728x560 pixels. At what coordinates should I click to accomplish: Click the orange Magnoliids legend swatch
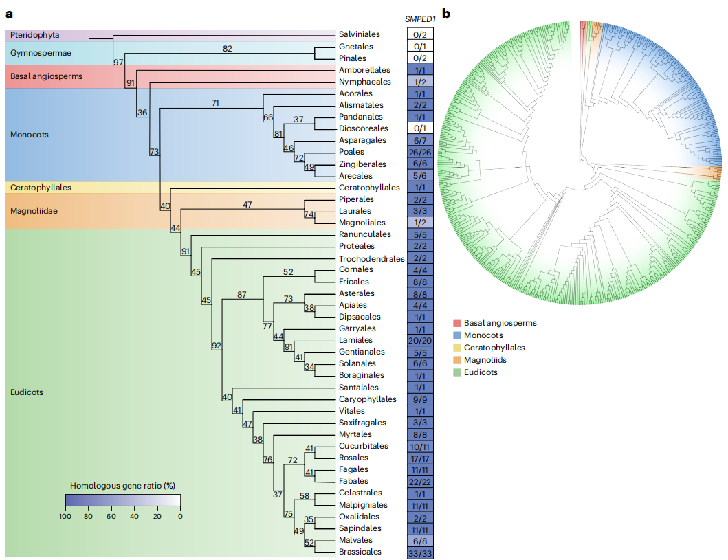[x=457, y=360]
